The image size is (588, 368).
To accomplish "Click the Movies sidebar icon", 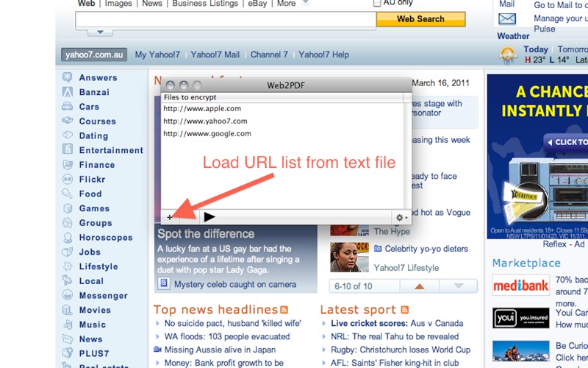I will (68, 310).
